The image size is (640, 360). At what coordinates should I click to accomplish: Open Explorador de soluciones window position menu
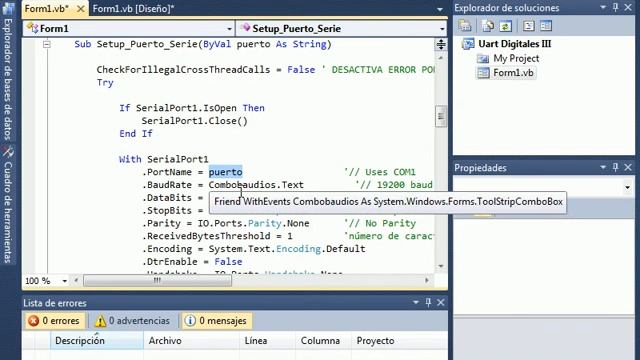pyautogui.click(x=603, y=7)
